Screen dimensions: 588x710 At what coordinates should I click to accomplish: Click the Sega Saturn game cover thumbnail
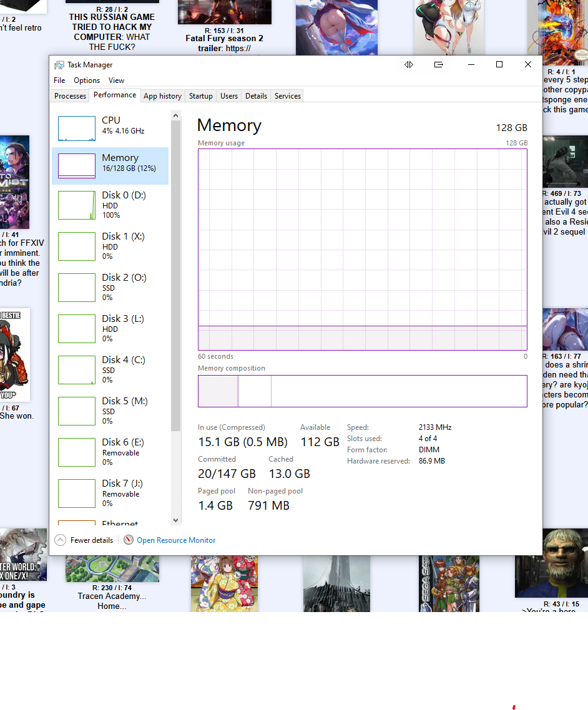(448, 584)
